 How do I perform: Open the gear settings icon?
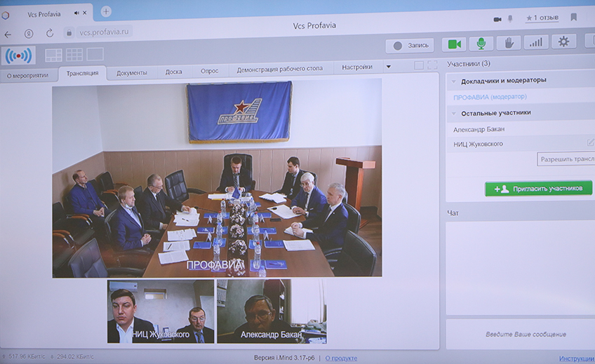[563, 41]
